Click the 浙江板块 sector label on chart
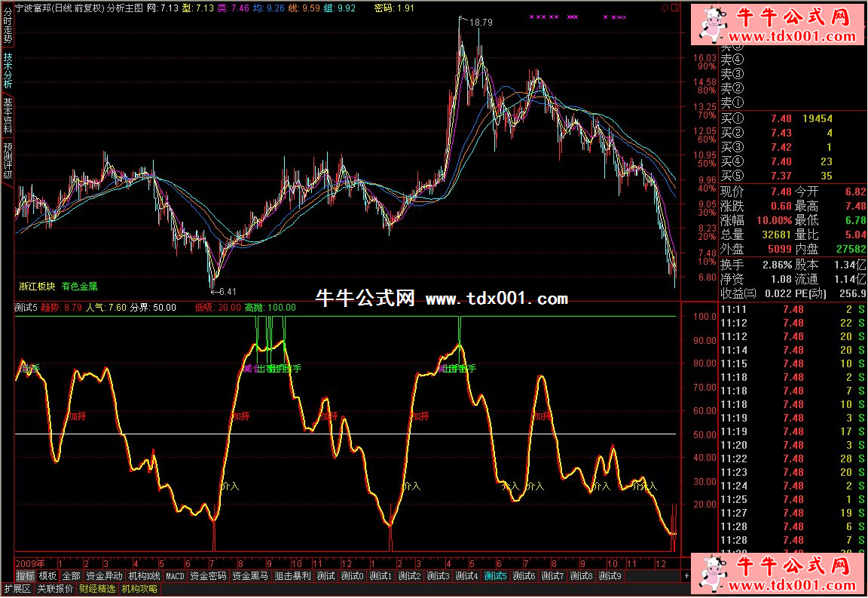This screenshot has width=868, height=598. click(x=37, y=287)
